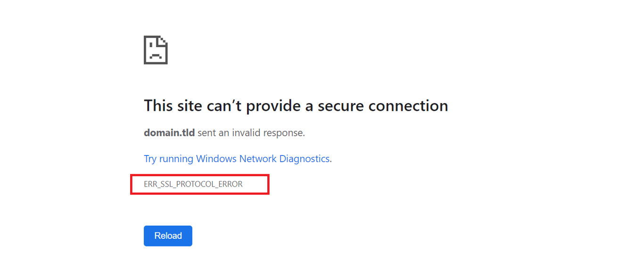
Task: Select the ERR_SSL_PROTOCOL_ERROR code text
Action: click(193, 184)
